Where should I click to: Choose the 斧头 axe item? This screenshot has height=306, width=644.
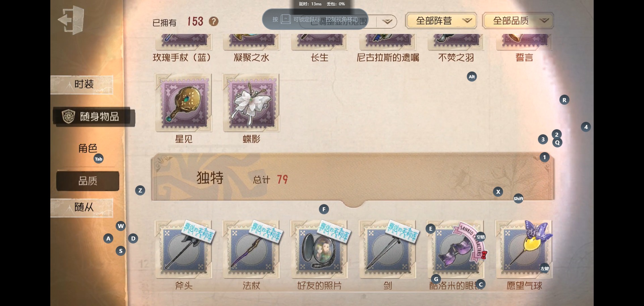point(183,249)
